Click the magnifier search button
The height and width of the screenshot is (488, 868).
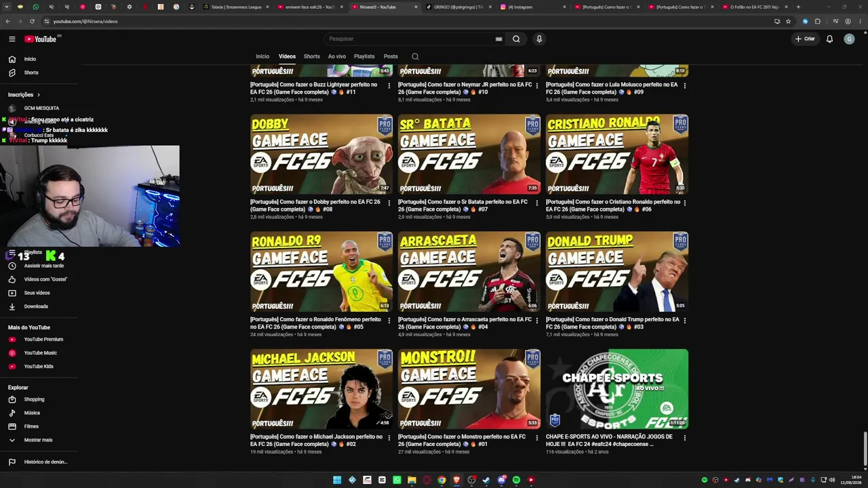(x=516, y=39)
